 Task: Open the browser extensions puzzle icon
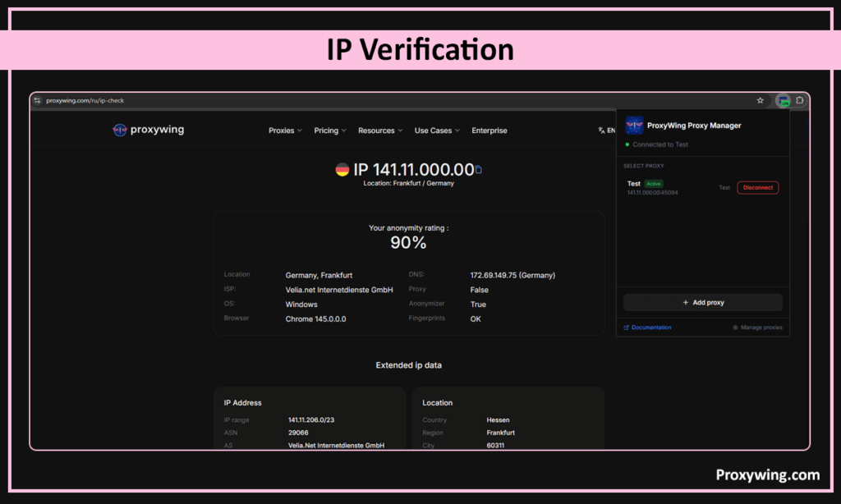(x=800, y=100)
